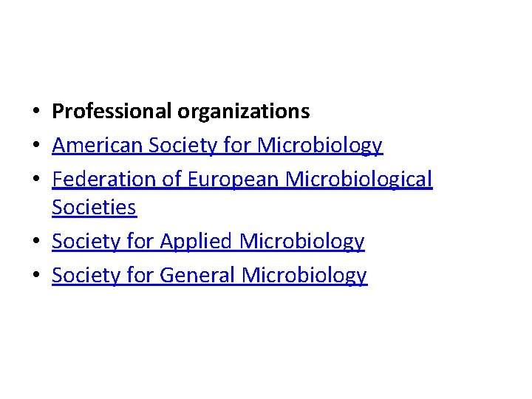Click the word 'Applied' in the link
This screenshot has height=399, width=532.
pyautogui.click(x=196, y=242)
